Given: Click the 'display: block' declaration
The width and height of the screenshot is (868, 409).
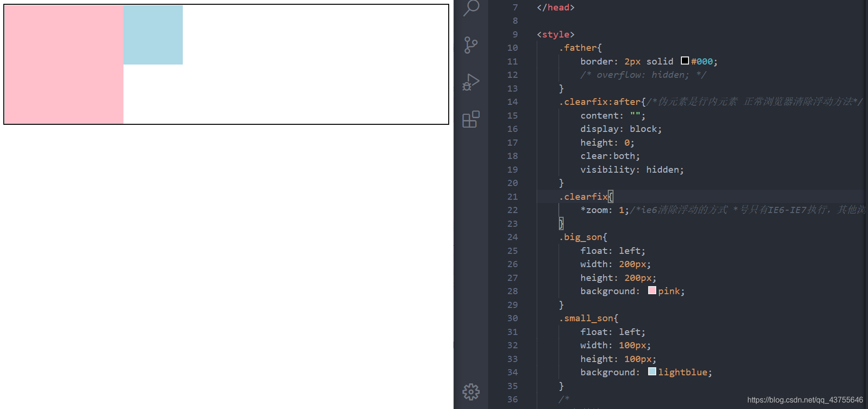Looking at the screenshot, I should (x=621, y=129).
